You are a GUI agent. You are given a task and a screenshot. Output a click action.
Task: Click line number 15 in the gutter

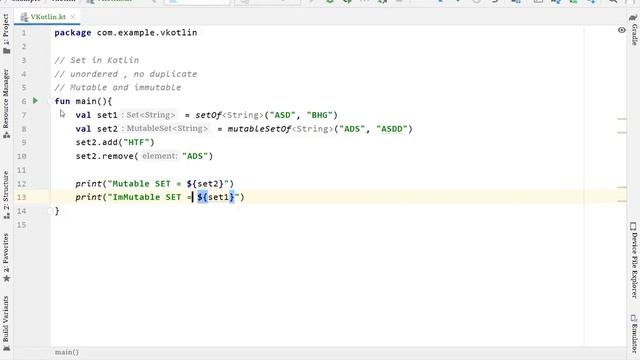[21, 224]
